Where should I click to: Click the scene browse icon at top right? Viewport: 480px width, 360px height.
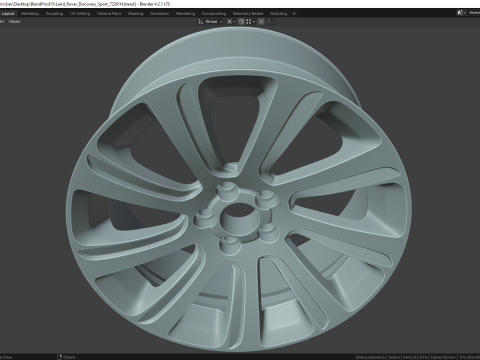pyautogui.click(x=461, y=13)
